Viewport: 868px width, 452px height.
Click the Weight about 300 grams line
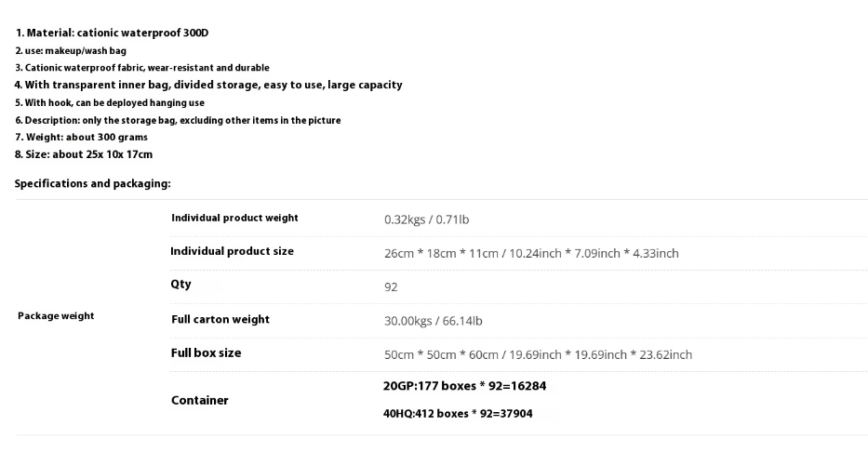81,137
